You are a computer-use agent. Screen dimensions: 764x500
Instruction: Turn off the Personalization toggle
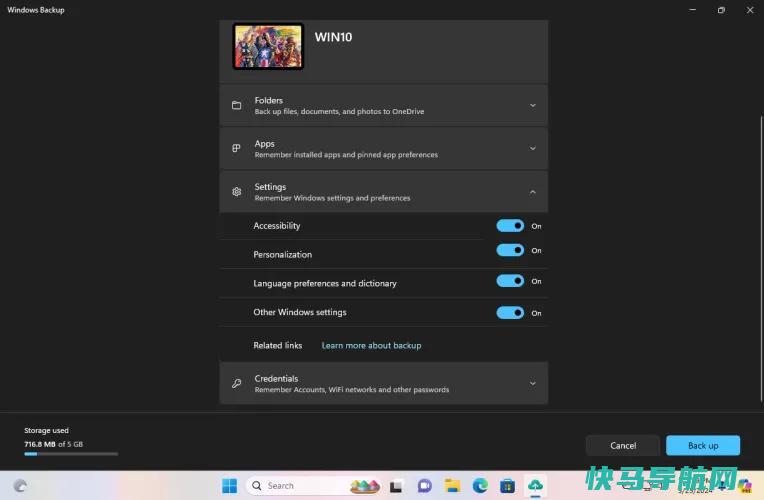pos(510,250)
